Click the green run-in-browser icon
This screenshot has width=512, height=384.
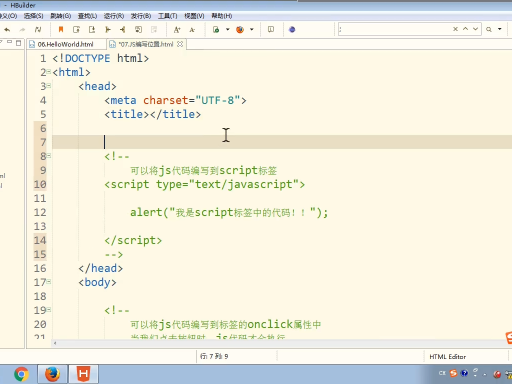(x=216, y=30)
